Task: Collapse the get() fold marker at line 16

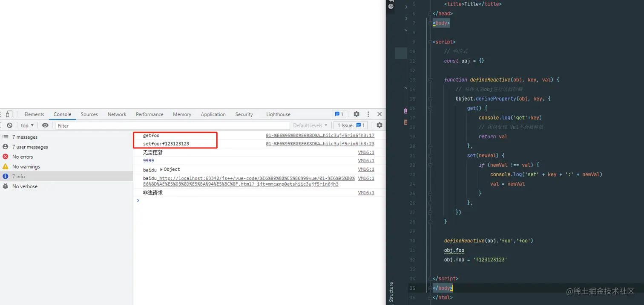Action: 430,108
